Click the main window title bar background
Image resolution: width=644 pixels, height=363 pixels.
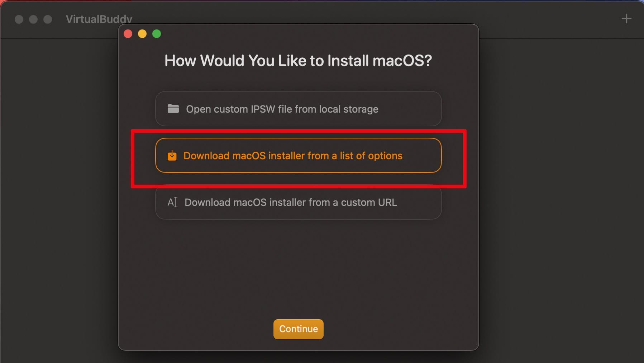point(323,19)
